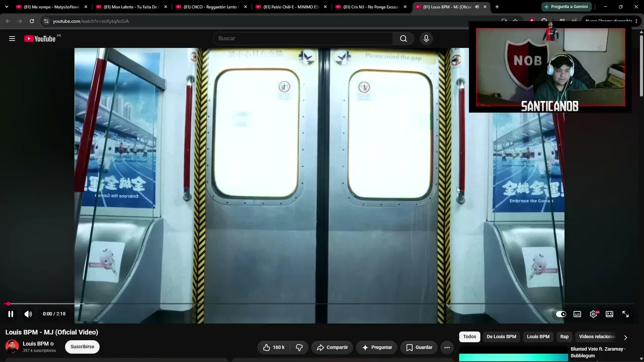
Task: Click the video title Louis BPM - MJ
Action: 52,332
